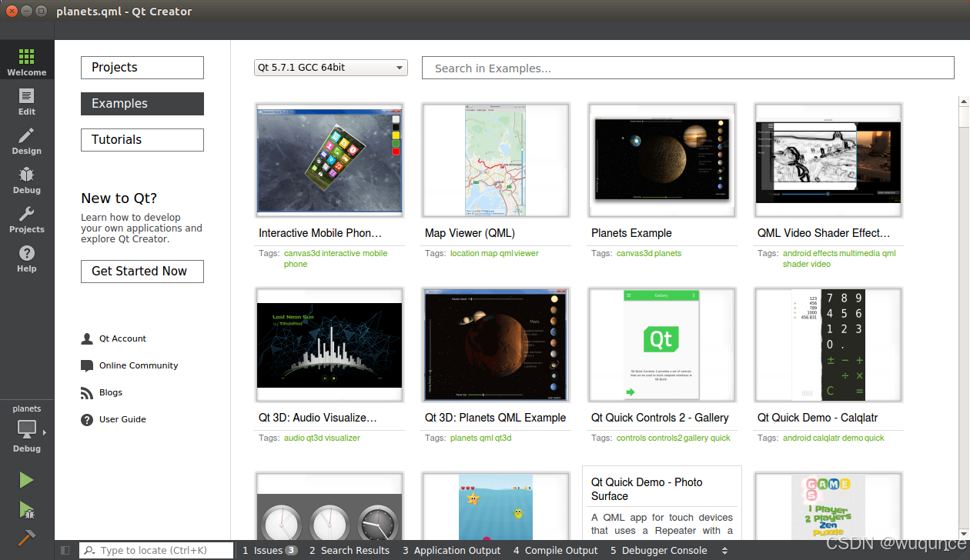970x560 pixels.
Task: Open the Application Output pane
Action: [x=451, y=550]
